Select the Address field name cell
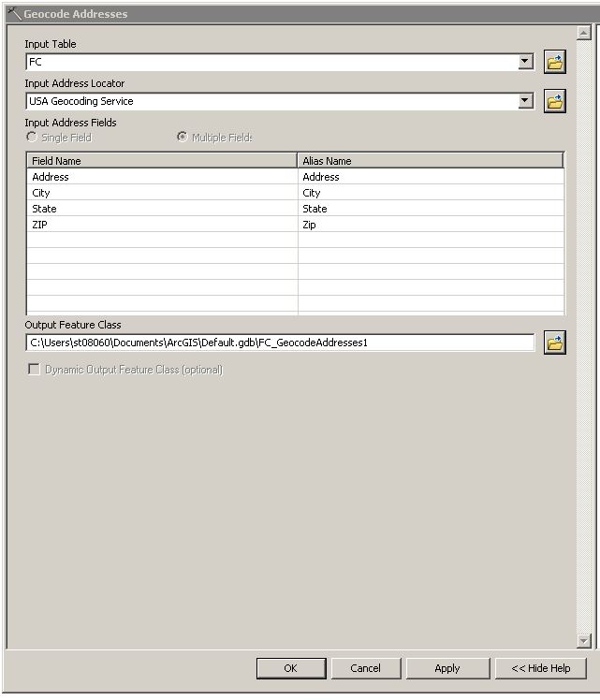 (x=162, y=177)
